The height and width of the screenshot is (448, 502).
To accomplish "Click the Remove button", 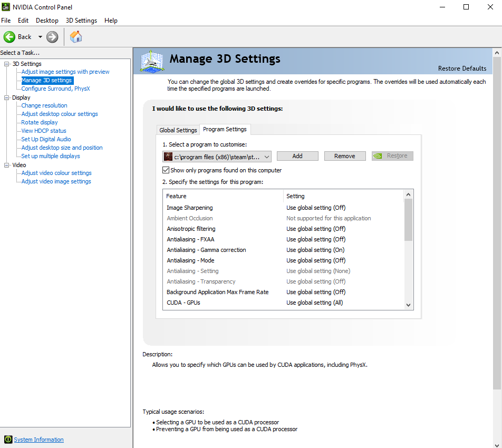I will 345,156.
